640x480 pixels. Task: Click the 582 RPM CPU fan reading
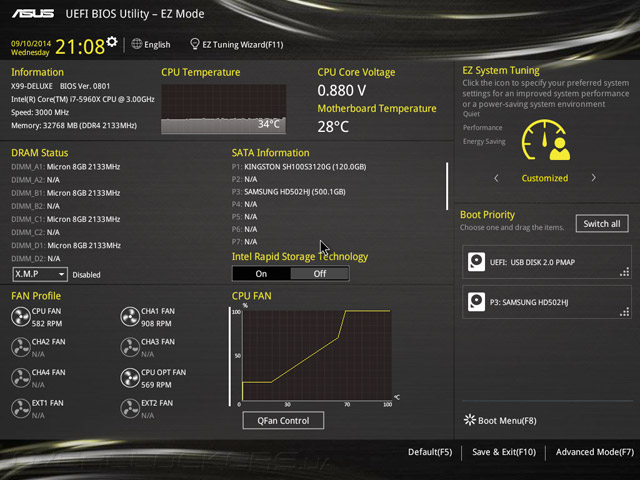tap(47, 324)
